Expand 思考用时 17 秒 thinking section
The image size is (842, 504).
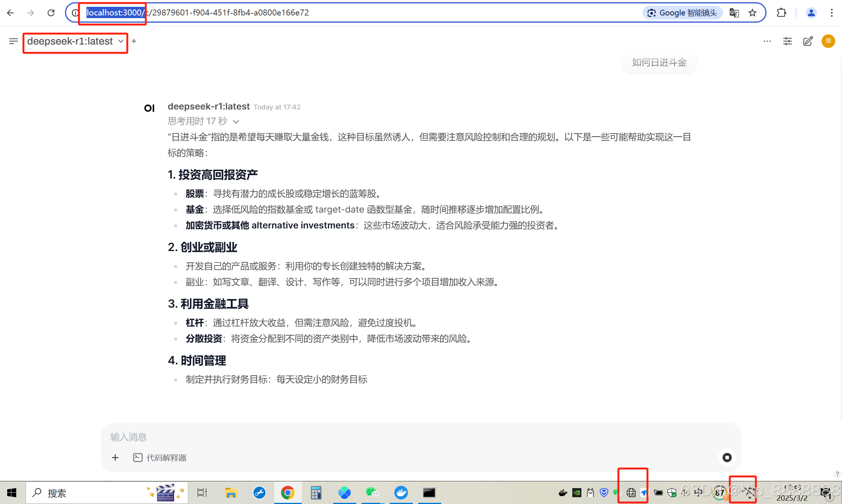pyautogui.click(x=203, y=121)
